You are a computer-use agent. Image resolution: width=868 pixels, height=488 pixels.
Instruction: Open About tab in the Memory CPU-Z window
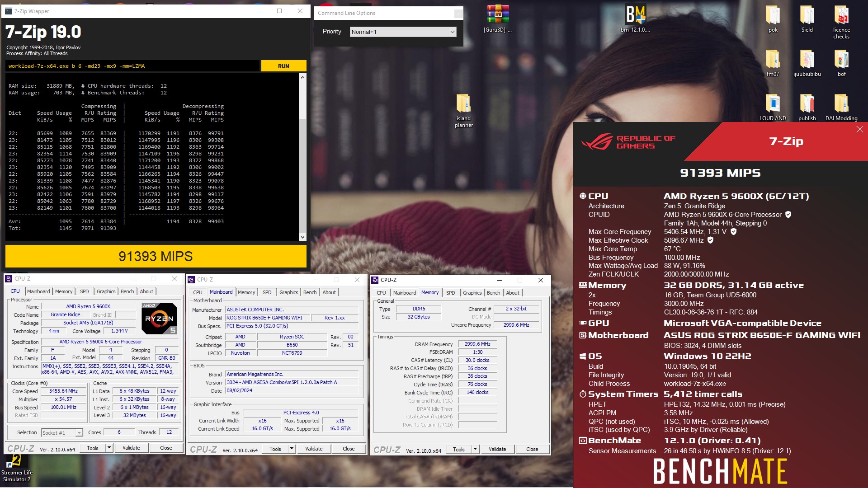513,293
